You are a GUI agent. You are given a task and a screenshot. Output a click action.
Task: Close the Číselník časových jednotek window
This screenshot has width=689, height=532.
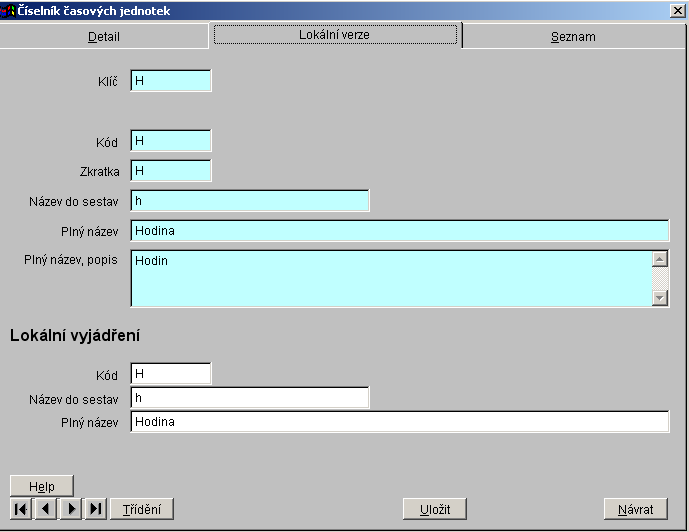pos(677,11)
